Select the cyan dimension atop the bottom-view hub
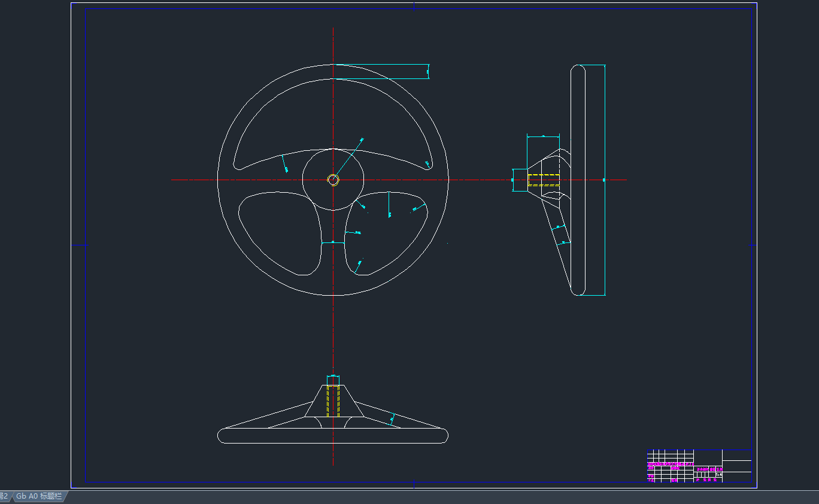 click(x=333, y=376)
